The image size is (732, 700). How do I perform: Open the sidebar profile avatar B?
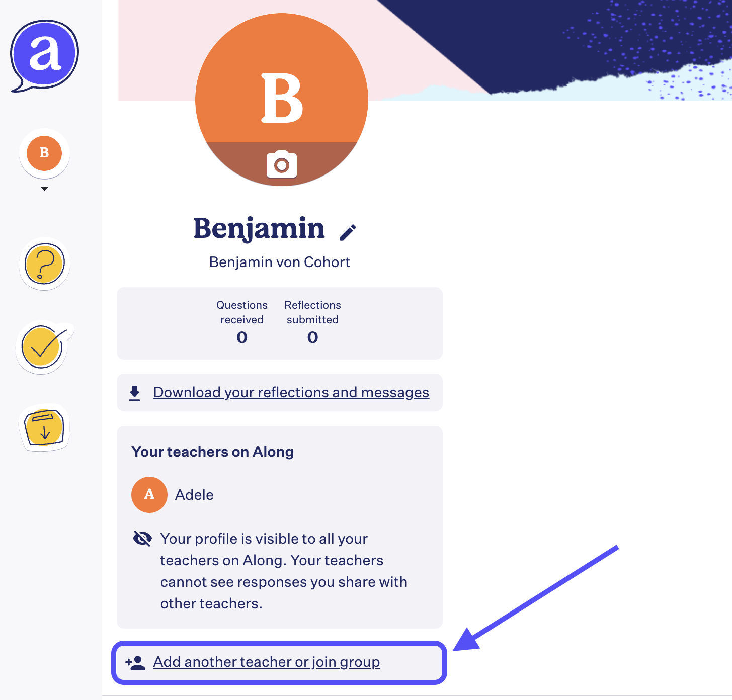point(44,153)
